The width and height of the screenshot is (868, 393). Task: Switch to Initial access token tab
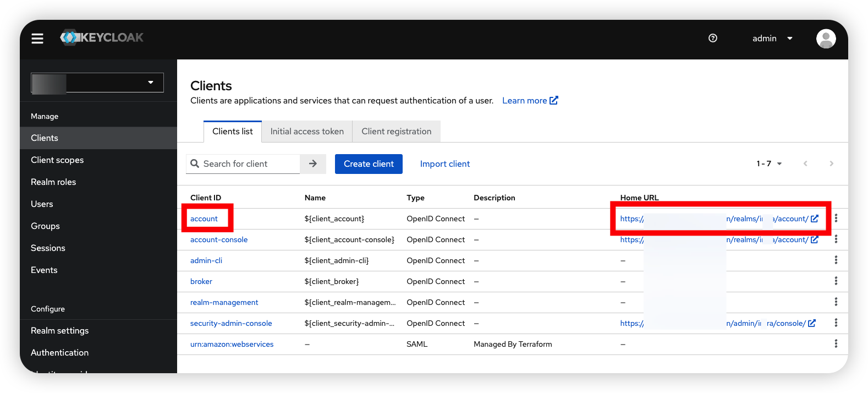click(x=307, y=132)
